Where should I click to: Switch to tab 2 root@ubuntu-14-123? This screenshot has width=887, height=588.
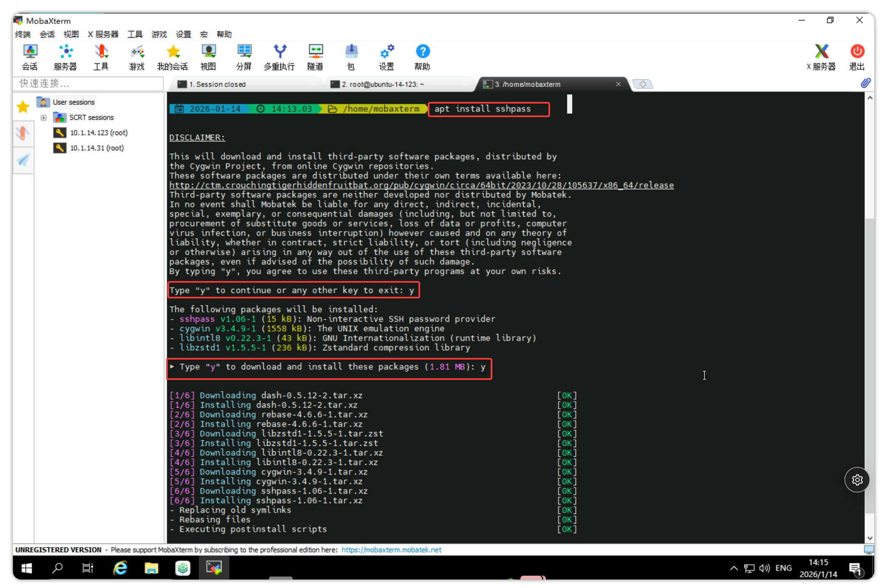click(x=382, y=84)
